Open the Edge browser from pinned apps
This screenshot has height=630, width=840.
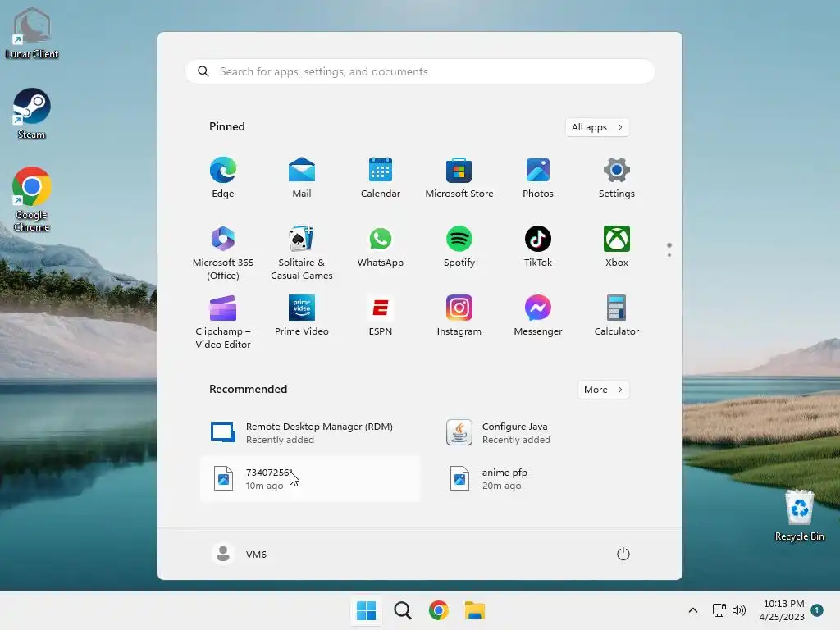[x=223, y=178]
